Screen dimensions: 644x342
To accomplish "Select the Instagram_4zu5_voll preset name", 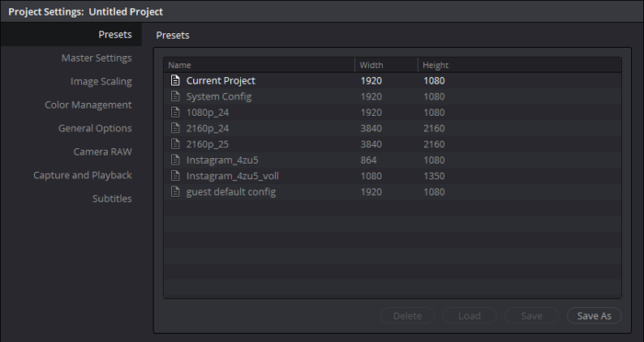I will pyautogui.click(x=233, y=176).
